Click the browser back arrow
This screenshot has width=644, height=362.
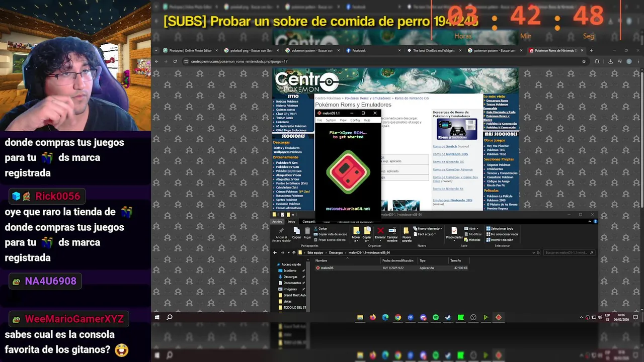click(156, 61)
